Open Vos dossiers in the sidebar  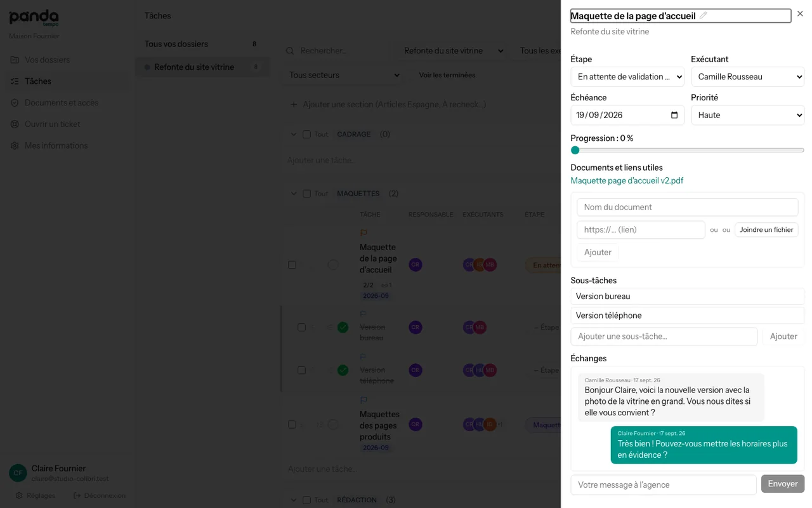[x=69, y=60]
